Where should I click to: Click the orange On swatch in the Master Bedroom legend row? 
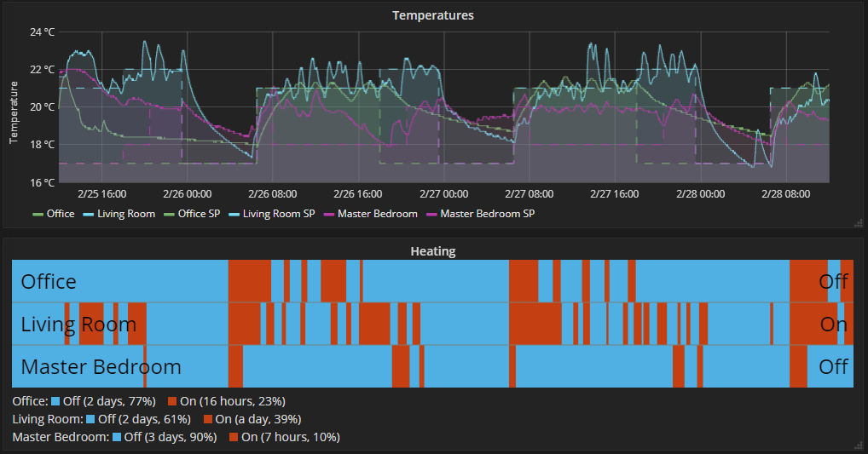point(234,437)
